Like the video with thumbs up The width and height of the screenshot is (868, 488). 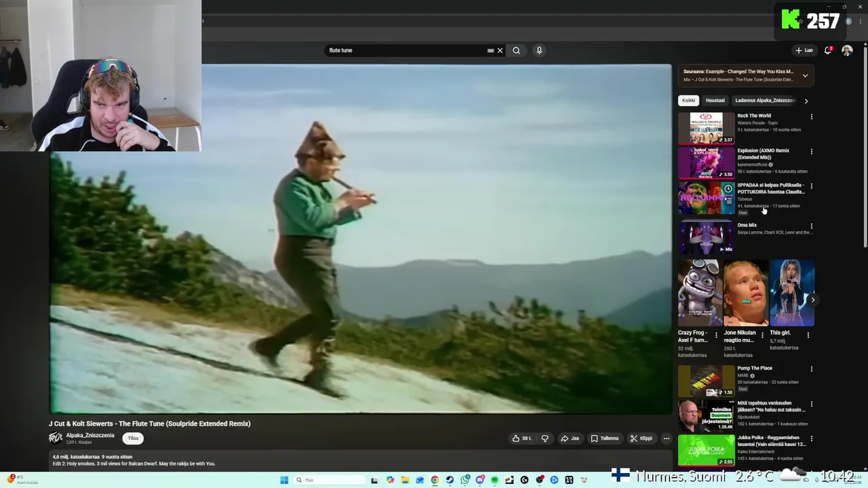click(x=521, y=439)
